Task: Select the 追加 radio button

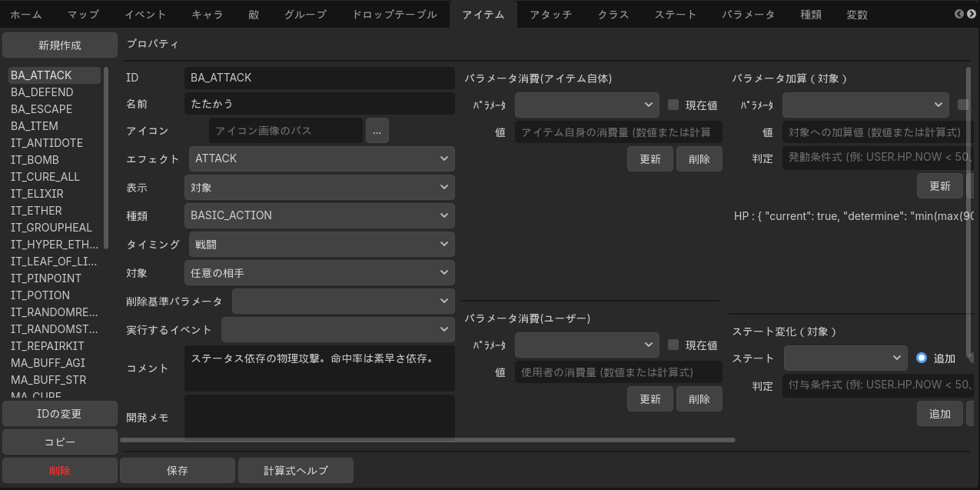Action: (x=922, y=358)
